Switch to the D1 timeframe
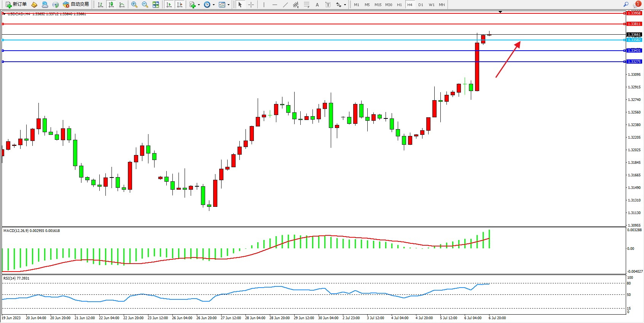 [421, 5]
